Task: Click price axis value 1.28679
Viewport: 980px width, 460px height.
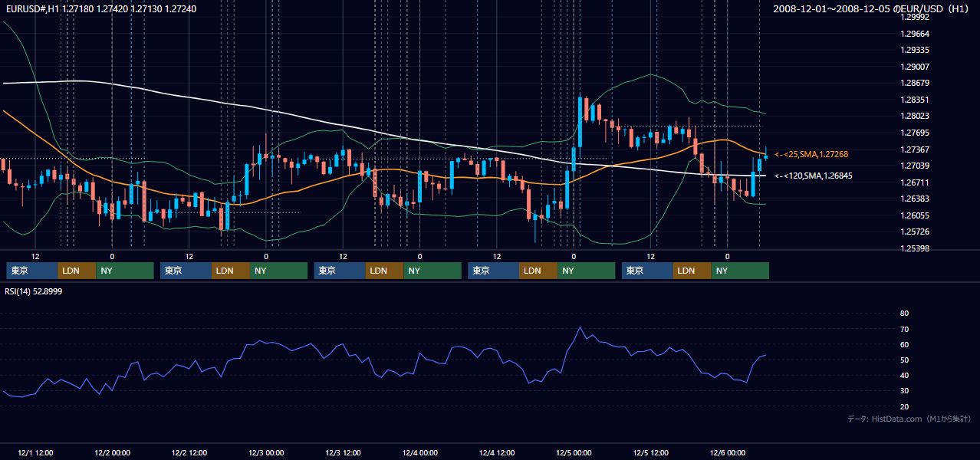Action: (x=915, y=83)
